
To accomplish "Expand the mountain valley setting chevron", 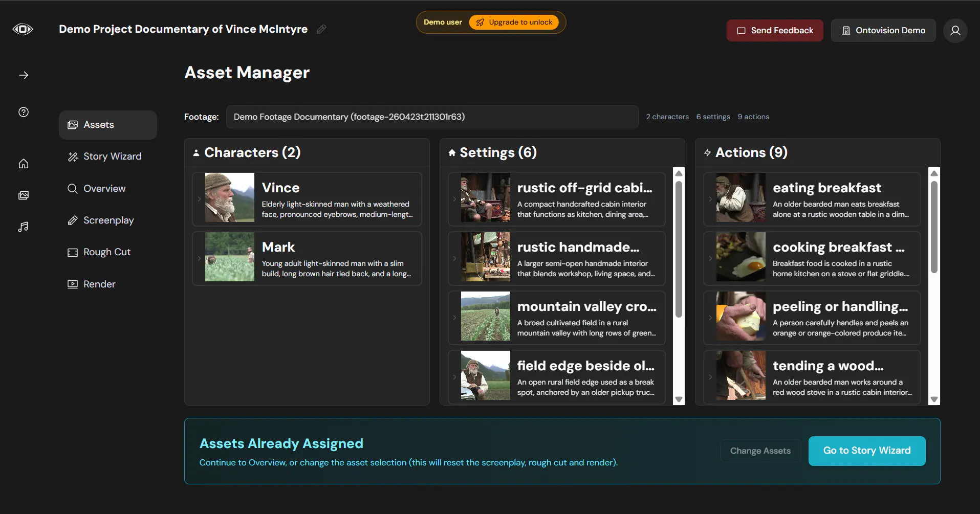I will pos(454,318).
